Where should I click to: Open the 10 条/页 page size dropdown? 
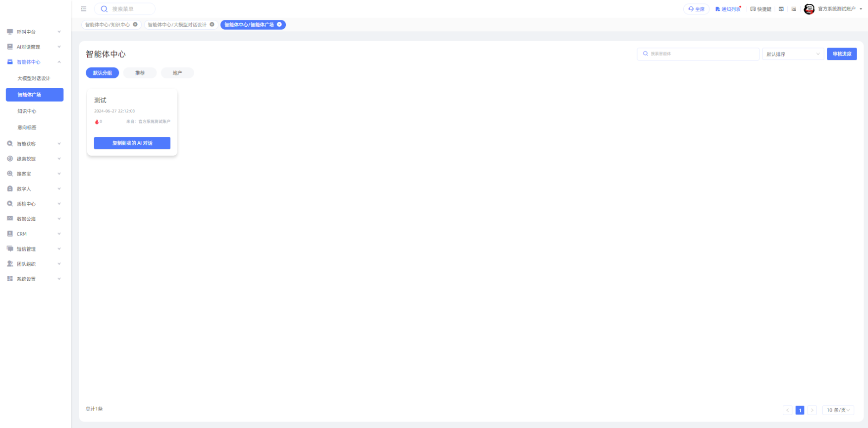[838, 410]
